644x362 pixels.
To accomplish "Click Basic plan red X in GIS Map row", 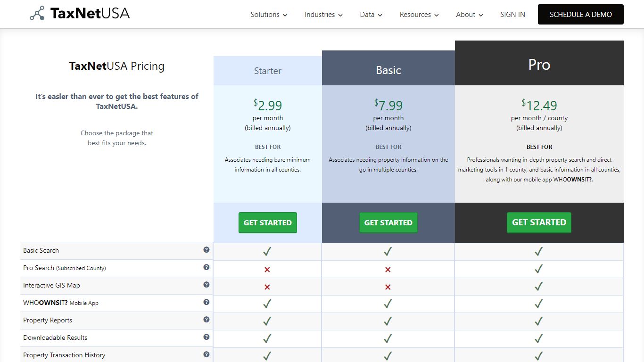I will click(388, 287).
